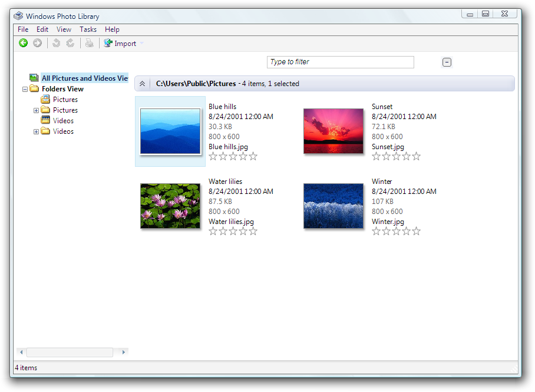Open the Tasks menu
Viewport: 535px width, 392px height.
[x=88, y=29]
